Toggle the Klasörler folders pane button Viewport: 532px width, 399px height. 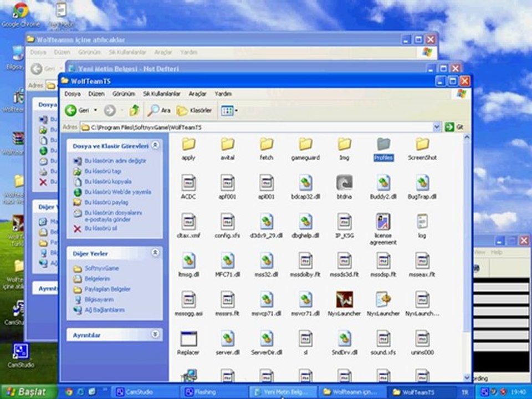[x=195, y=110]
